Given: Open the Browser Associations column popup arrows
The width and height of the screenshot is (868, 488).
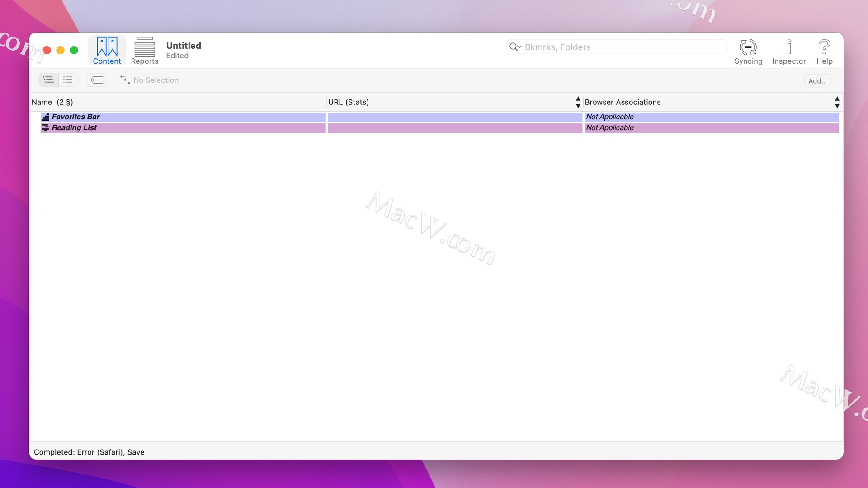Looking at the screenshot, I should pos(837,102).
